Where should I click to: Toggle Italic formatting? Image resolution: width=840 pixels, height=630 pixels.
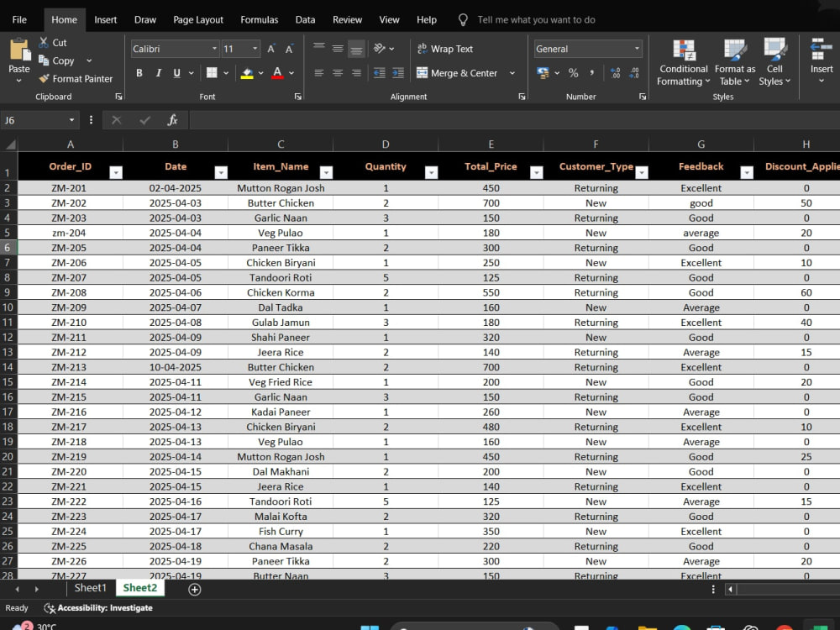tap(158, 73)
